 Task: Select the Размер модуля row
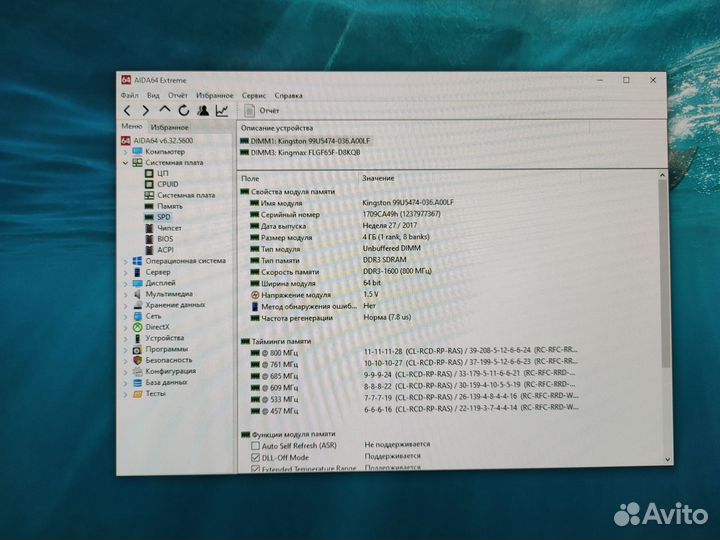coord(340,237)
